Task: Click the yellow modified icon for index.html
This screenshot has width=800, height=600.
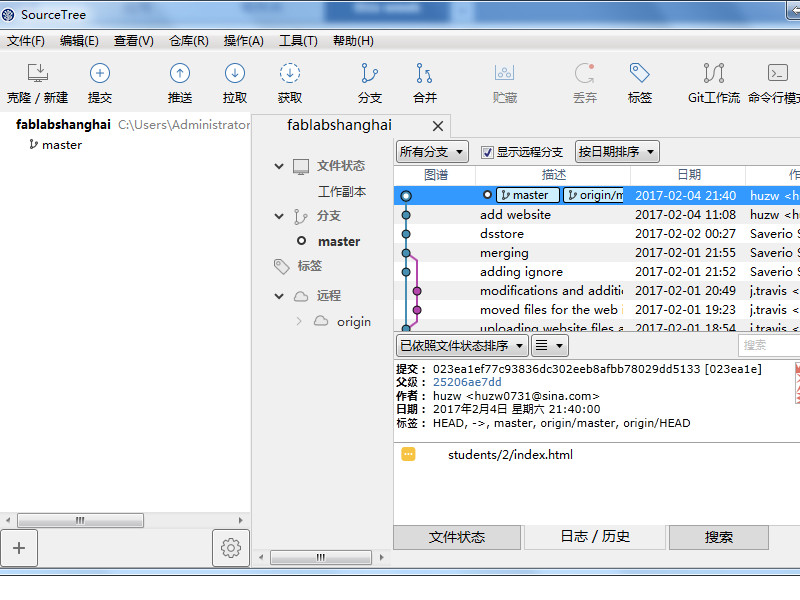Action: (x=408, y=454)
